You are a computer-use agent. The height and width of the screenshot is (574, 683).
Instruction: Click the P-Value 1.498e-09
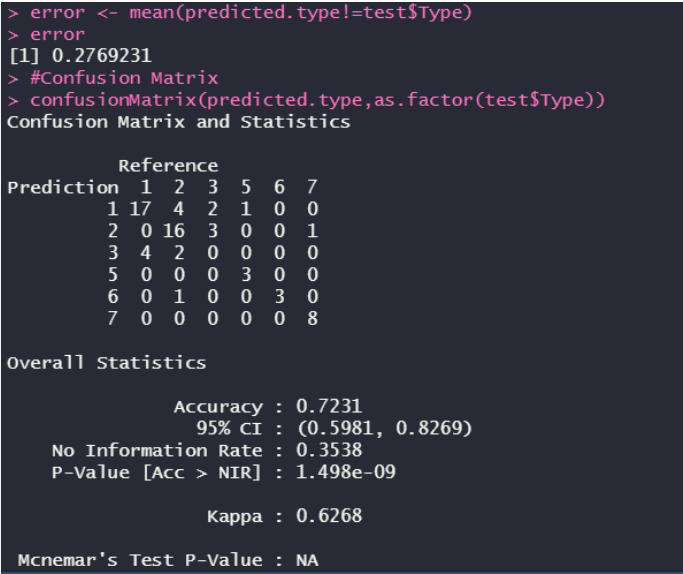tap(345, 472)
